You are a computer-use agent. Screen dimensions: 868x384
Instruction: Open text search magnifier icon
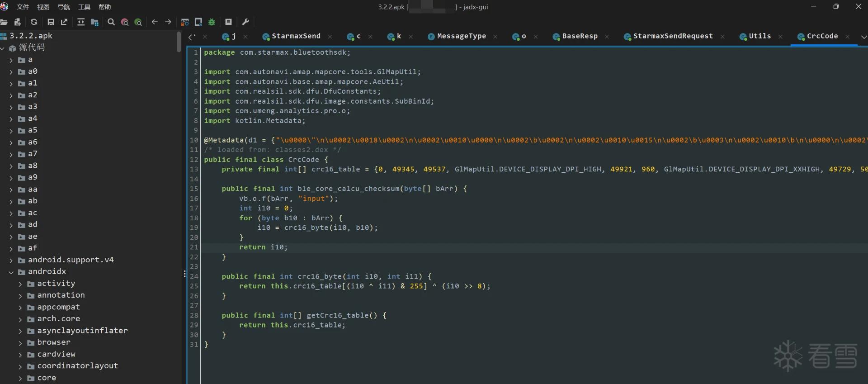tap(111, 22)
